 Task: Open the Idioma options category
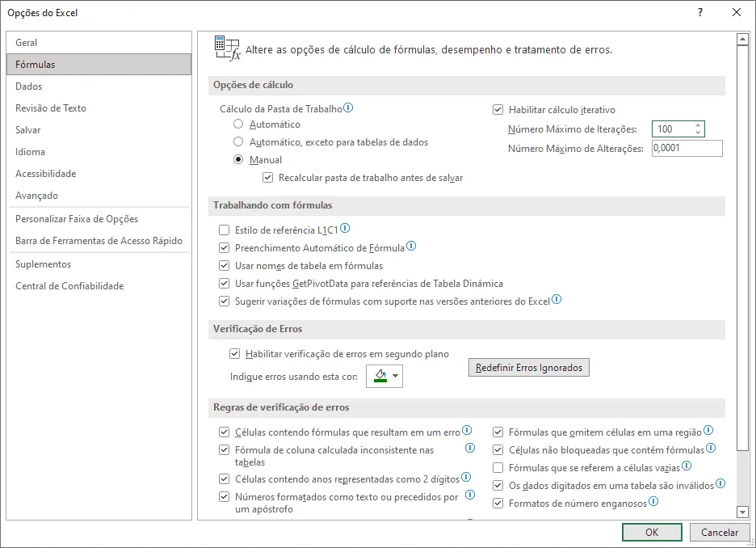(99, 151)
